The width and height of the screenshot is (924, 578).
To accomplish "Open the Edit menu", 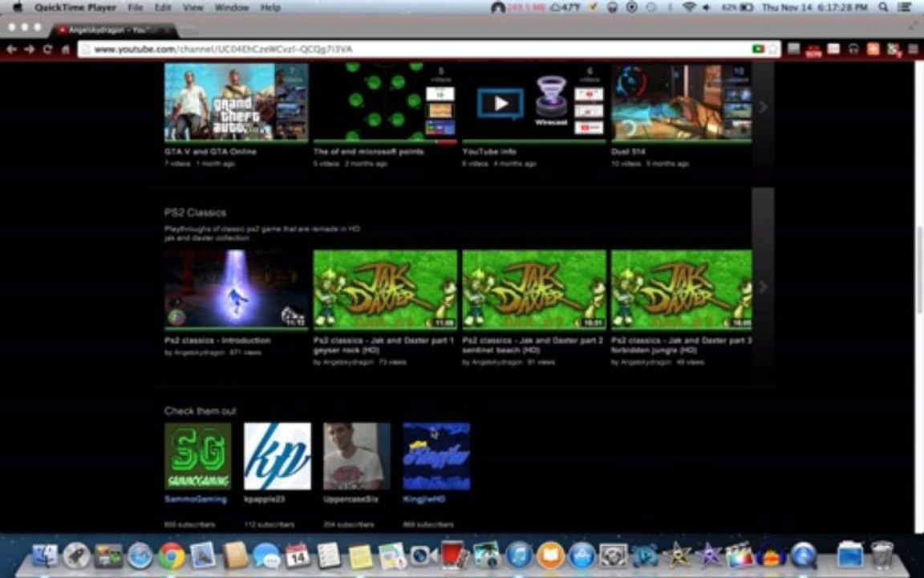I will point(163,8).
